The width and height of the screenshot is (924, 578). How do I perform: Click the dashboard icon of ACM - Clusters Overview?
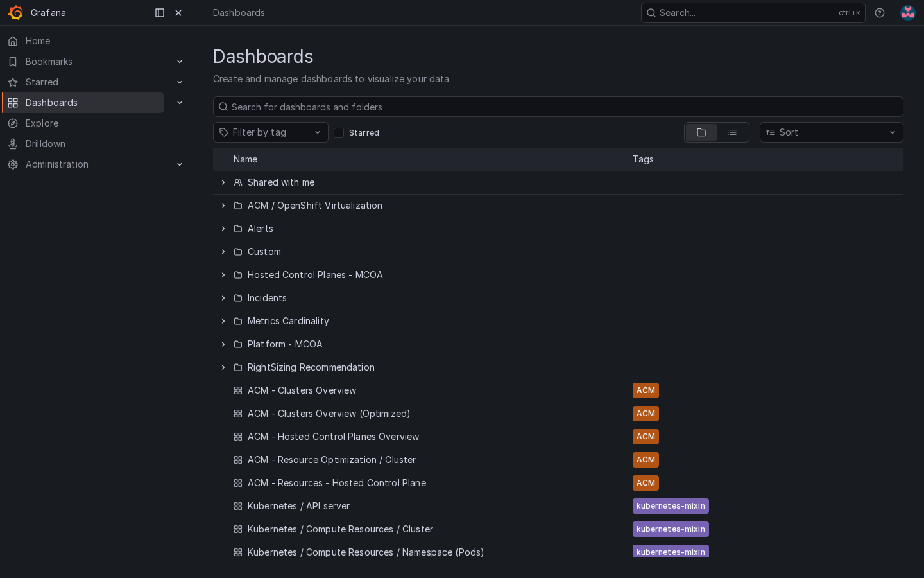tap(238, 390)
